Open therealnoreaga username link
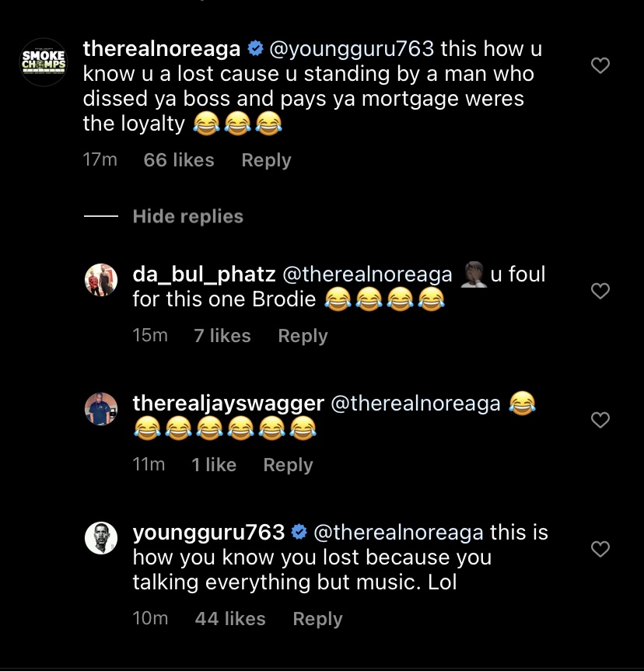This screenshot has width=644, height=671. [x=162, y=49]
